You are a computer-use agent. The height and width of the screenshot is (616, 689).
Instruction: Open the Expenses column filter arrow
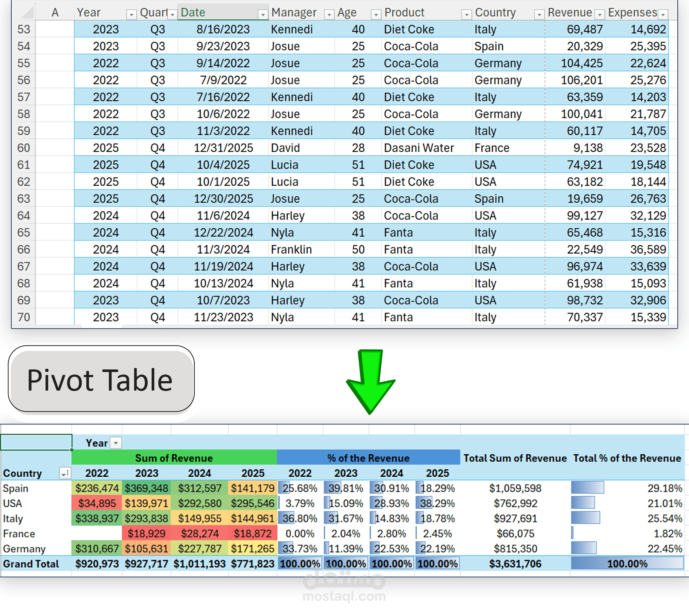click(x=663, y=14)
